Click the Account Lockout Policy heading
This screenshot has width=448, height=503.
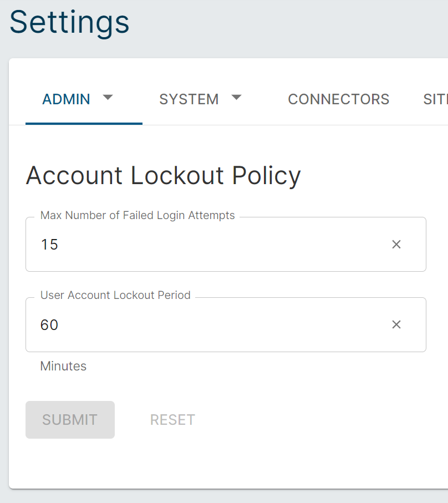163,176
